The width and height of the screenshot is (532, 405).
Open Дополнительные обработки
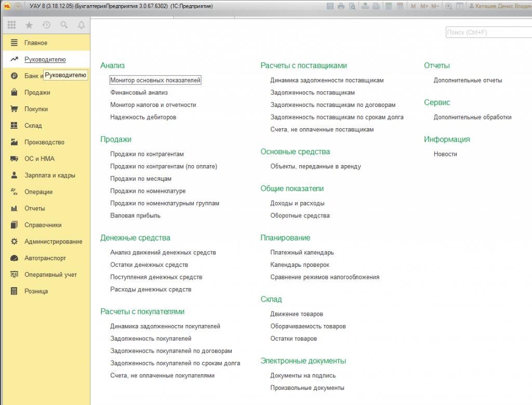[x=473, y=117]
